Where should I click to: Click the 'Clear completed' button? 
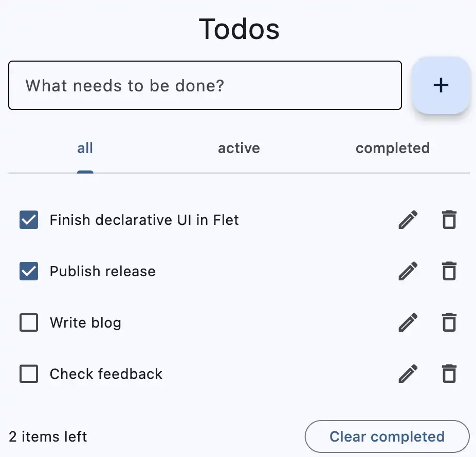(387, 436)
